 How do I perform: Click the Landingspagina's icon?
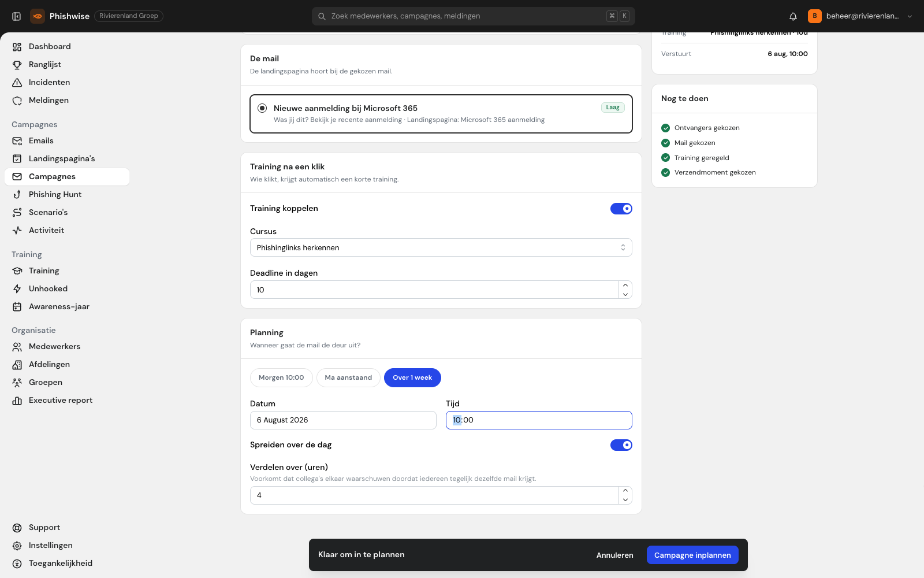[x=17, y=159]
